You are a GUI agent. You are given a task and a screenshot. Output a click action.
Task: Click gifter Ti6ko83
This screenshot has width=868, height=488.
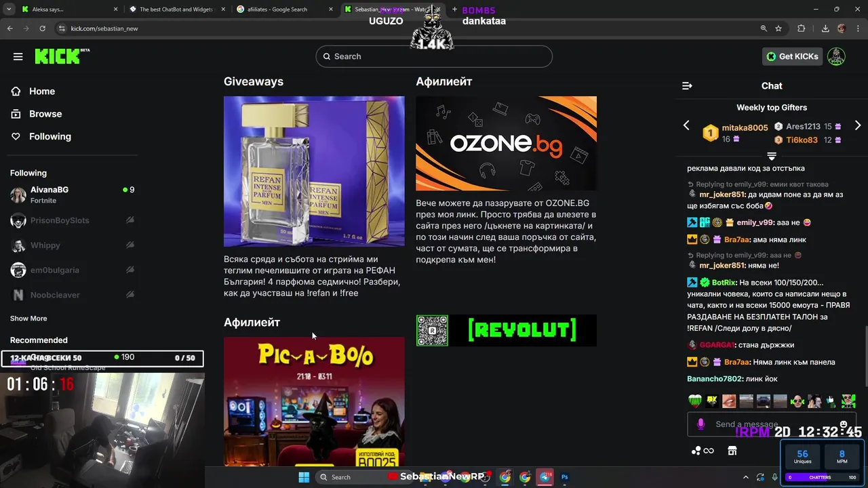tap(802, 140)
